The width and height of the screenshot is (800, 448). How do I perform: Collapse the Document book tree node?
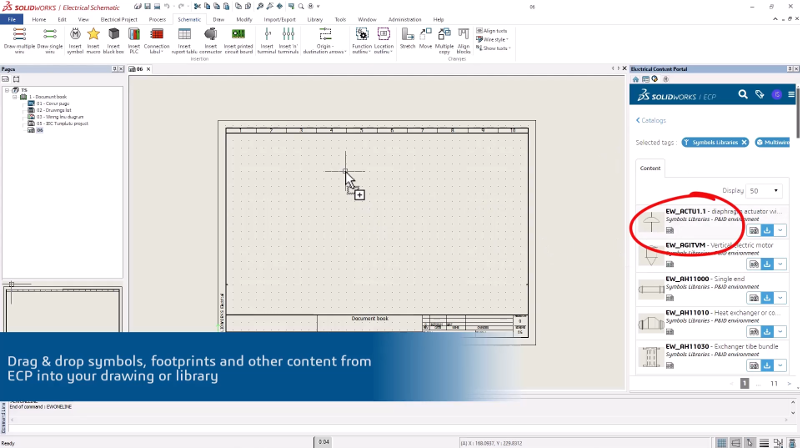click(x=15, y=97)
